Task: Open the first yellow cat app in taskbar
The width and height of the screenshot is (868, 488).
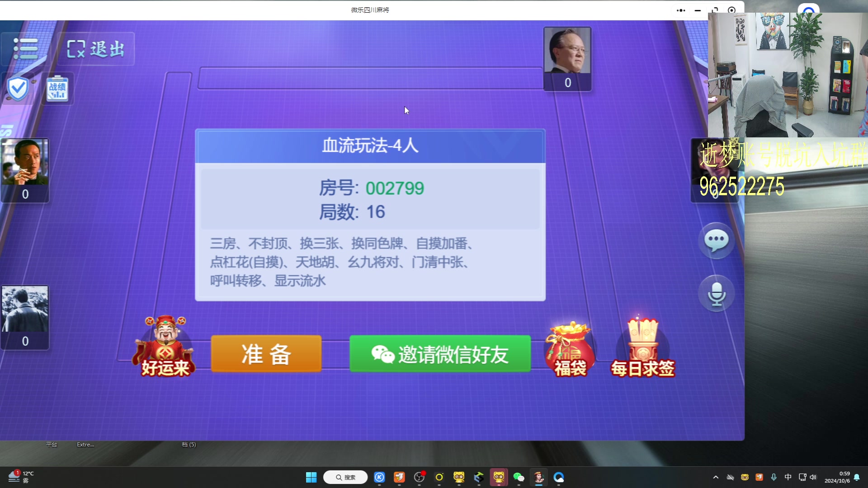Action: pos(459,477)
